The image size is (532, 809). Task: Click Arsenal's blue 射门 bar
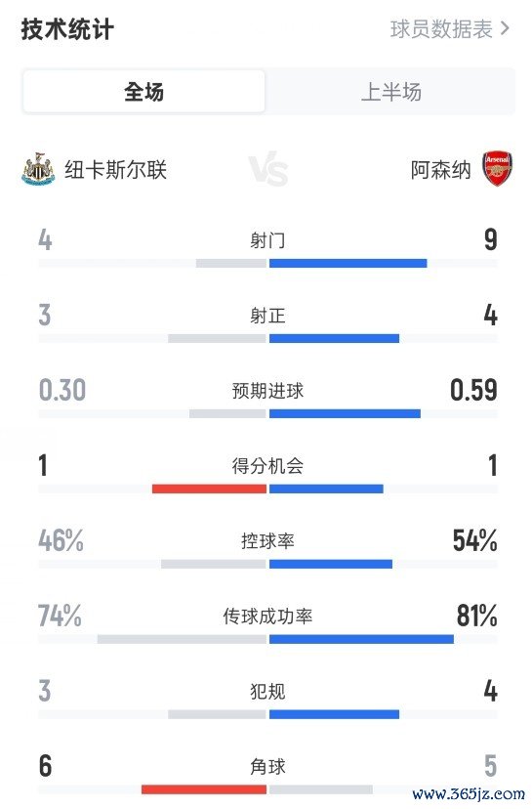[x=348, y=263]
